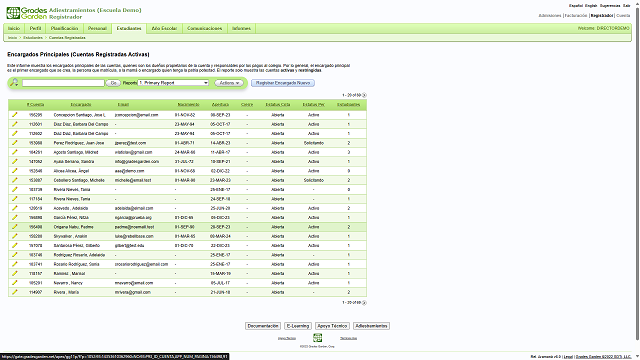
Task: Open the Perfil tab
Action: tap(36, 29)
